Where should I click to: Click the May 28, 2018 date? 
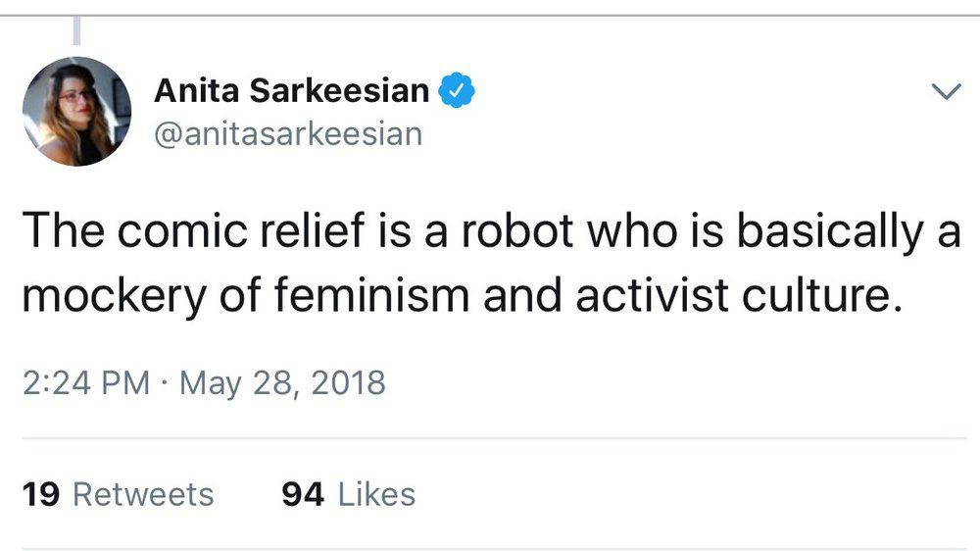(x=282, y=381)
